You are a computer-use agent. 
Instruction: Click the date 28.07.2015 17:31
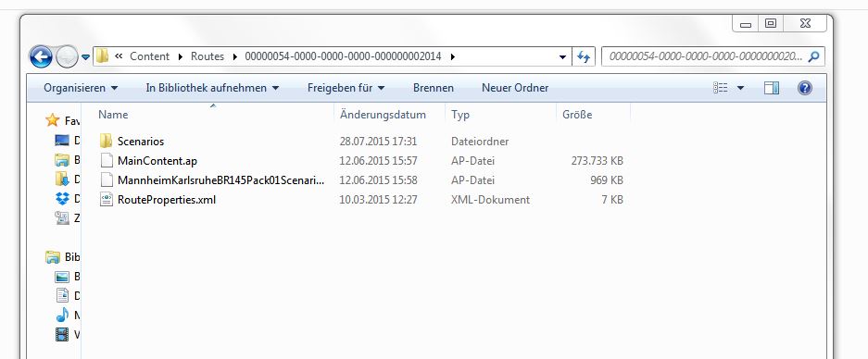pos(378,142)
